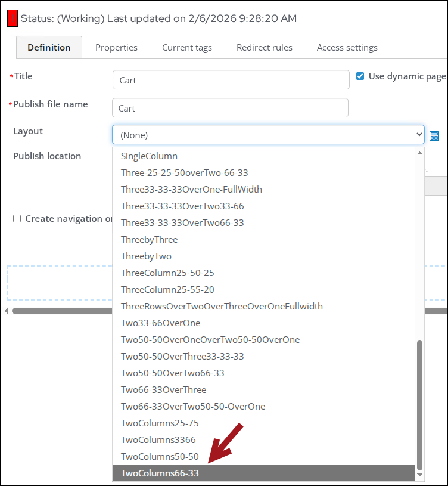Select the Definition tab
The height and width of the screenshot is (486, 448).
[x=49, y=48]
